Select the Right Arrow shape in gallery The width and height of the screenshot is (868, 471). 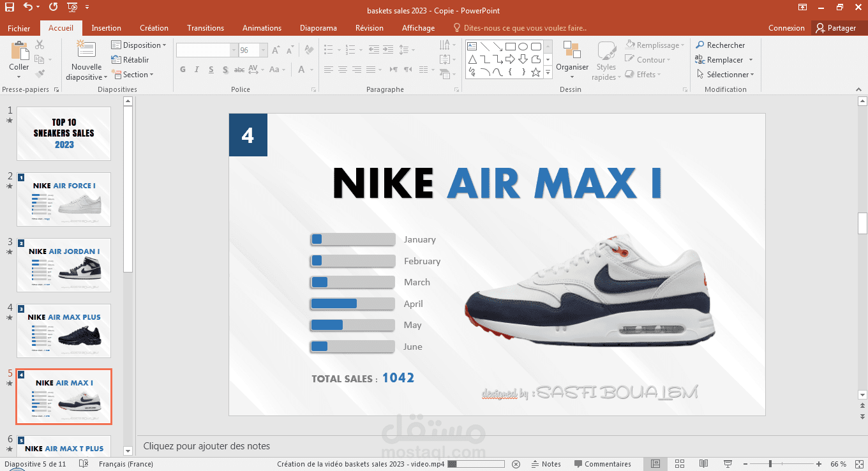pyautogui.click(x=511, y=59)
